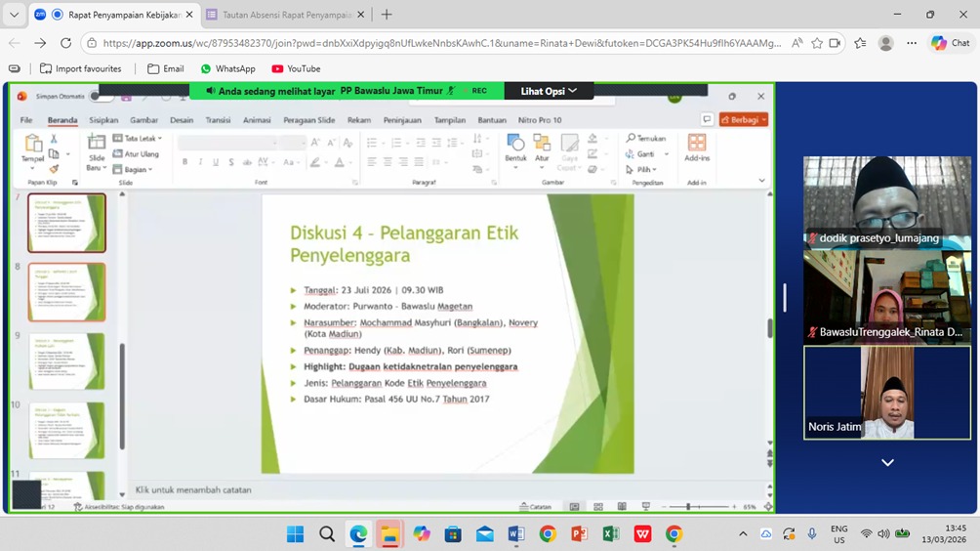The width and height of the screenshot is (980, 551).
Task: Click zoom in plus button
Action: (734, 507)
